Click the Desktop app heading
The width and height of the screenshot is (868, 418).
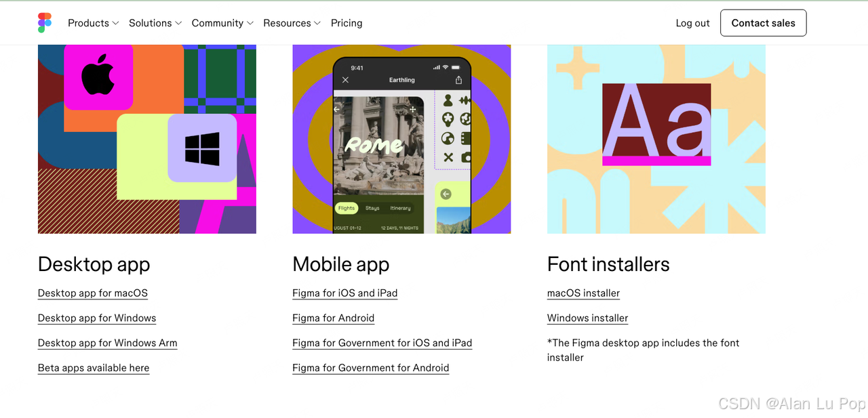94,264
